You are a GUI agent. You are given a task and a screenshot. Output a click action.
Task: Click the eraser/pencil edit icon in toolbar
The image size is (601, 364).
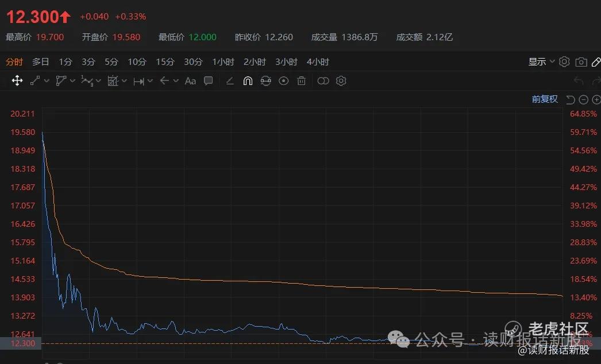point(230,81)
